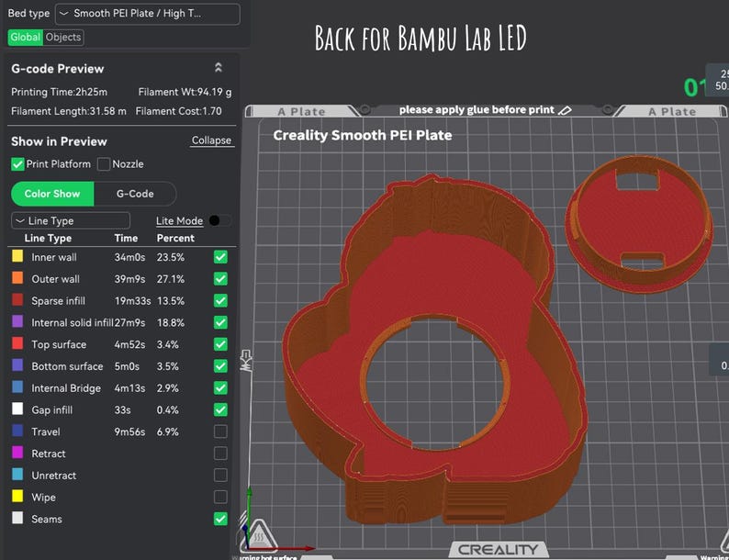Select the G-Code tab
Viewport: 729px width, 560px height.
(135, 194)
